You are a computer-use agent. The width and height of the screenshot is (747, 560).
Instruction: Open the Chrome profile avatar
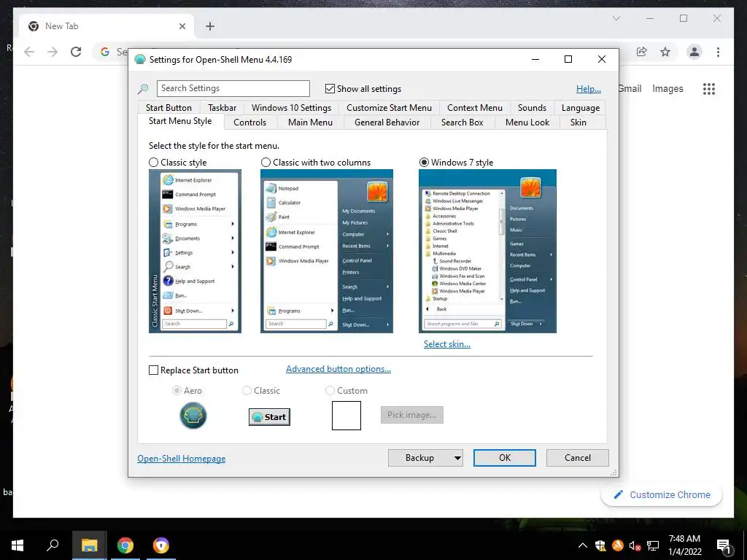click(694, 52)
